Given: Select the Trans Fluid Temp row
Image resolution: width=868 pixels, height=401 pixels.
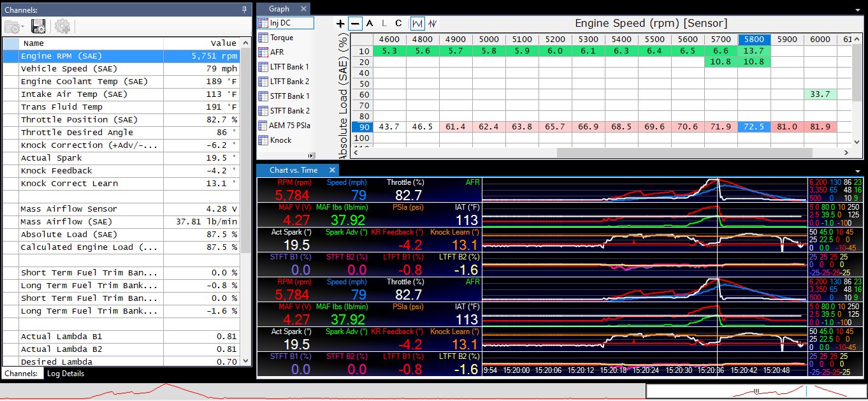Looking at the screenshot, I should (x=122, y=107).
